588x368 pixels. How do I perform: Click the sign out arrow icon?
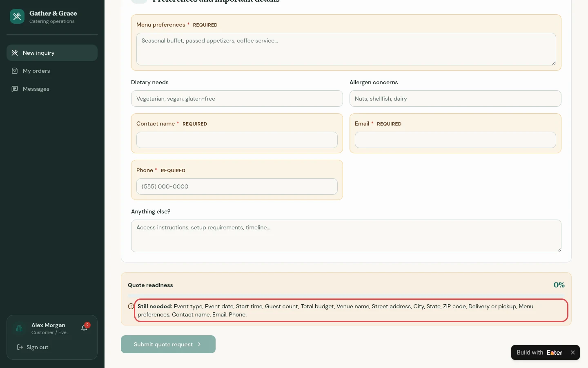click(20, 347)
